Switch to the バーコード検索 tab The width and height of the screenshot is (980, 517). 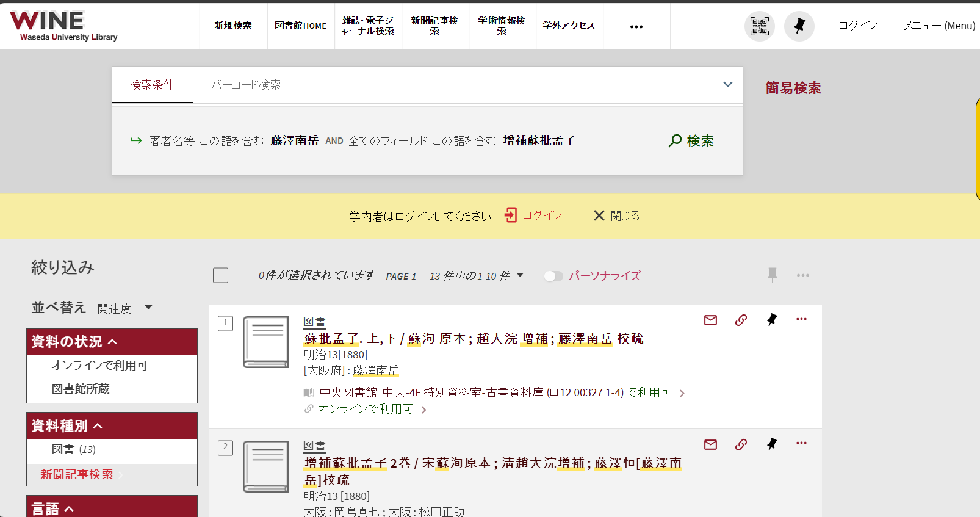pyautogui.click(x=246, y=85)
